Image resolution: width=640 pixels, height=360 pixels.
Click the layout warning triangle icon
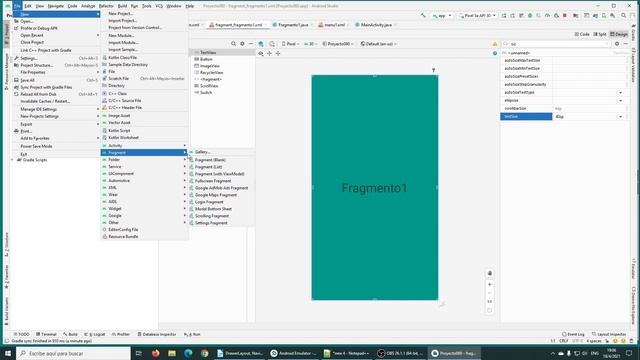[x=495, y=44]
